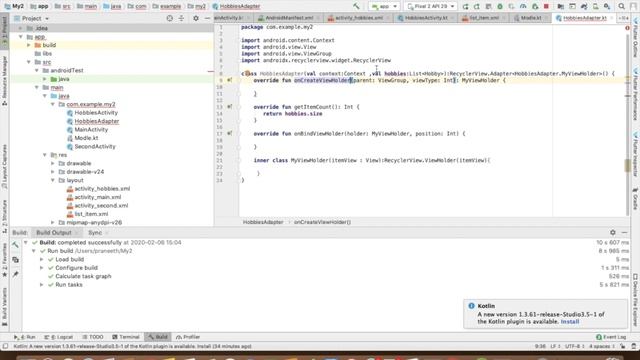Toggle the Flutter Inspector side tab
This screenshot has height=360, width=640.
(636, 154)
